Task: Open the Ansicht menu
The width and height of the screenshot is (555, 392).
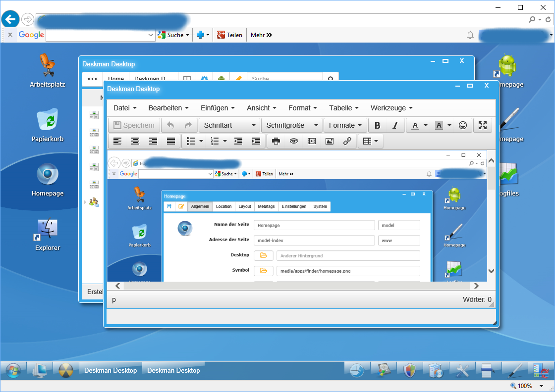Action: (262, 108)
